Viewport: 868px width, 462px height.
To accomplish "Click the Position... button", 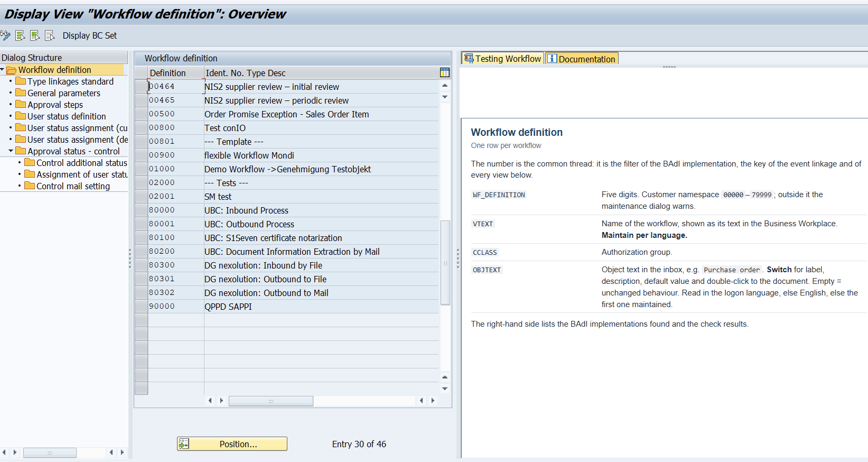I will [232, 443].
